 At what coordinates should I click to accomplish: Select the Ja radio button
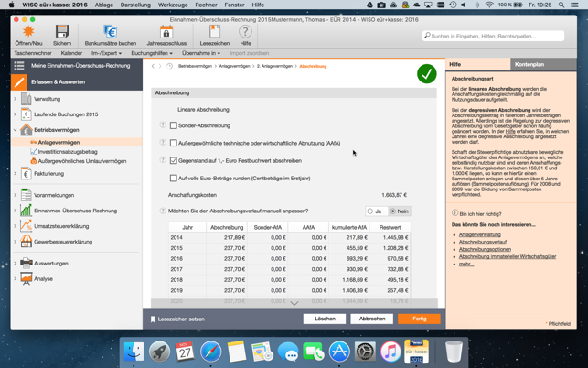370,211
